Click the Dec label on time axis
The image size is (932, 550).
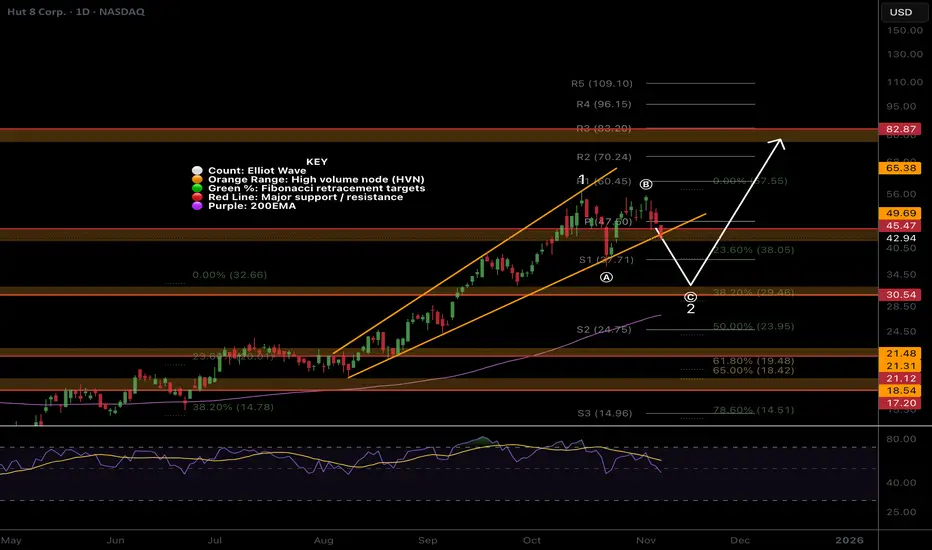740,540
